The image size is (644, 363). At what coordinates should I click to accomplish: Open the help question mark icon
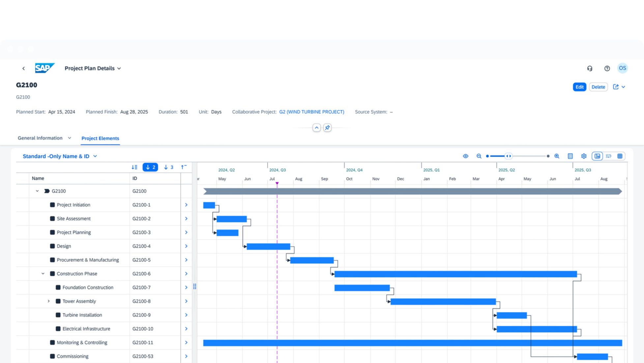pos(607,68)
